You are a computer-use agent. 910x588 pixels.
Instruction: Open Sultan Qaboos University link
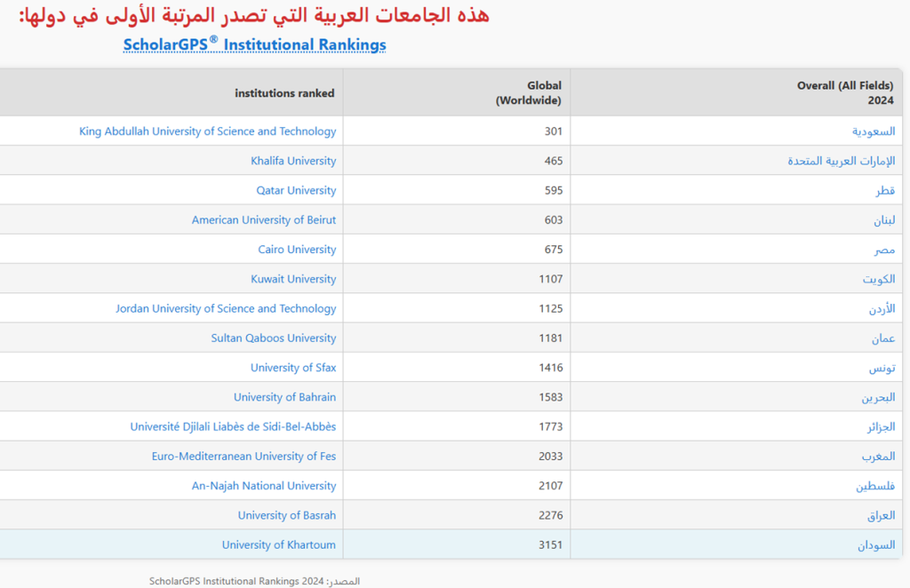click(x=274, y=338)
